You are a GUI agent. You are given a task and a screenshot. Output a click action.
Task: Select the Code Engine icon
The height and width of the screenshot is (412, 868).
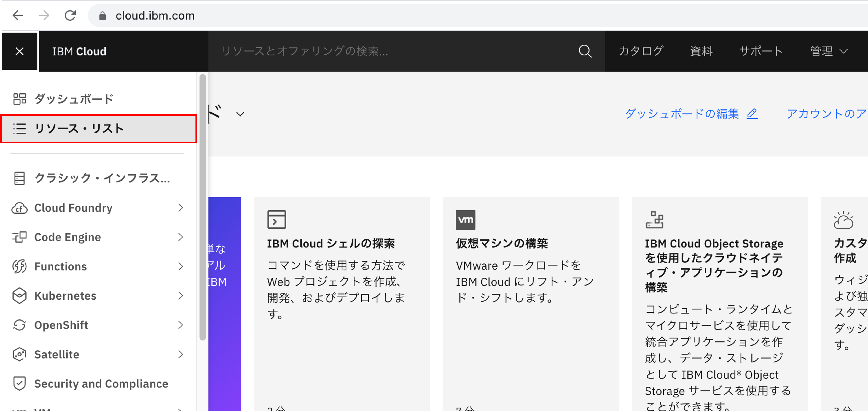click(20, 237)
